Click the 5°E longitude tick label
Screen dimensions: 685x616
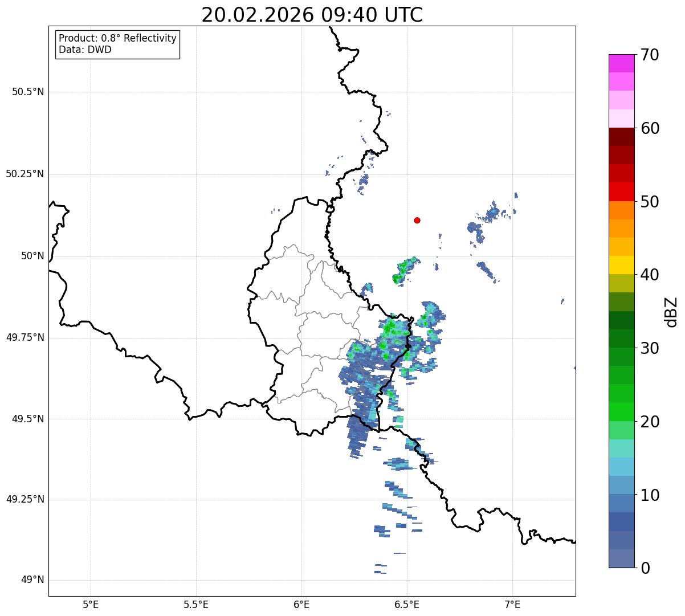click(91, 604)
